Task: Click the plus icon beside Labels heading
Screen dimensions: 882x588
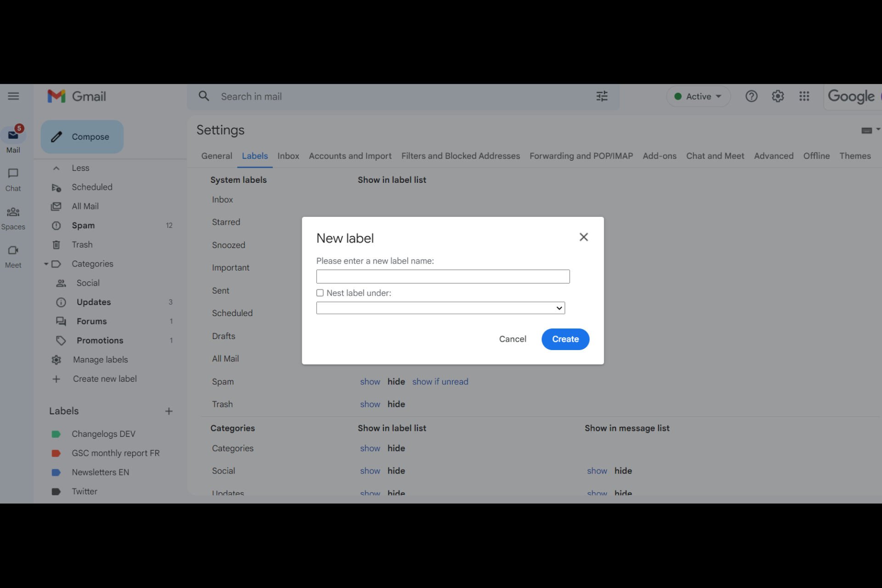Action: coord(169,411)
